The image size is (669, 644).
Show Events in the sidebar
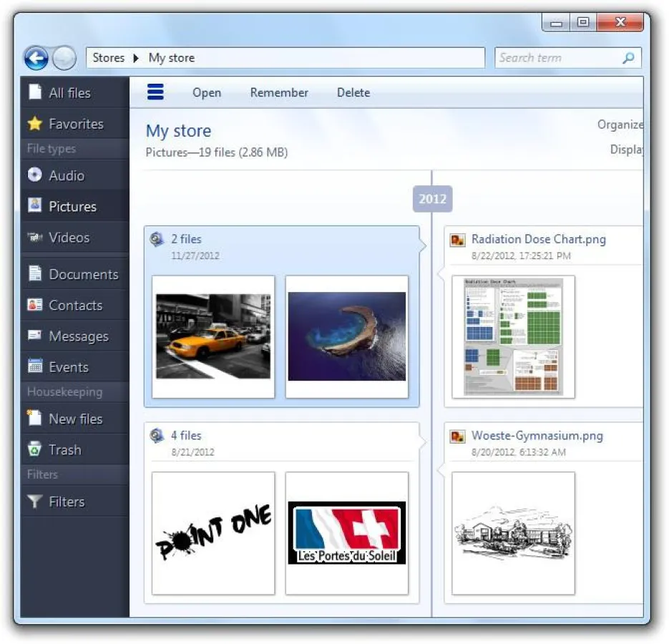click(68, 367)
